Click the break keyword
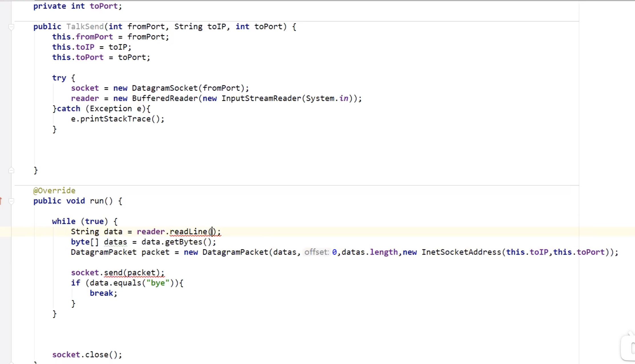The image size is (635, 364). pos(101,293)
